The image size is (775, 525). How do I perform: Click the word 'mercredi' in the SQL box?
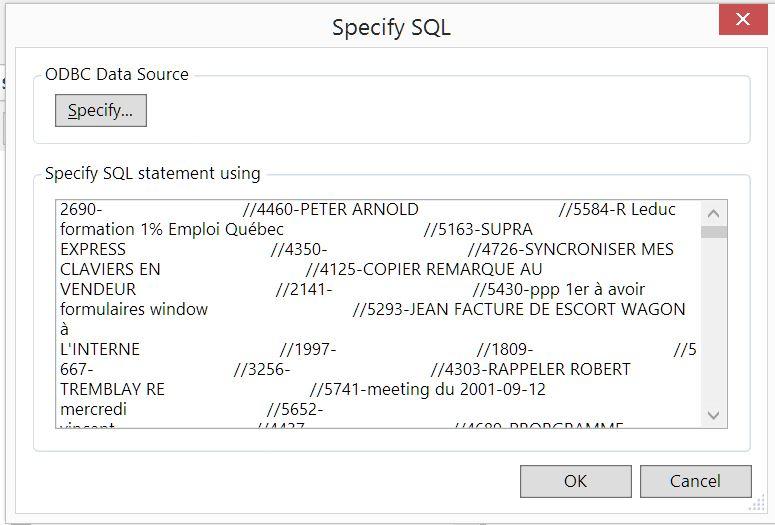point(93,409)
